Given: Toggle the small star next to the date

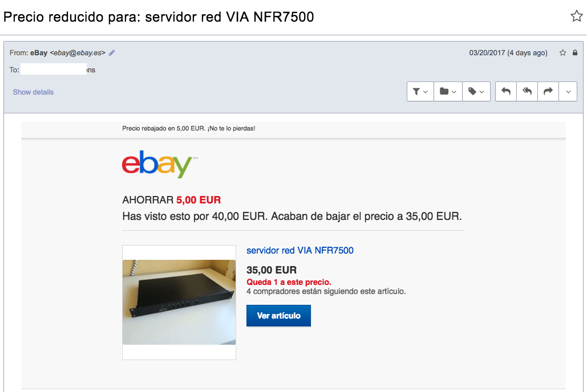Looking at the screenshot, I should (562, 53).
